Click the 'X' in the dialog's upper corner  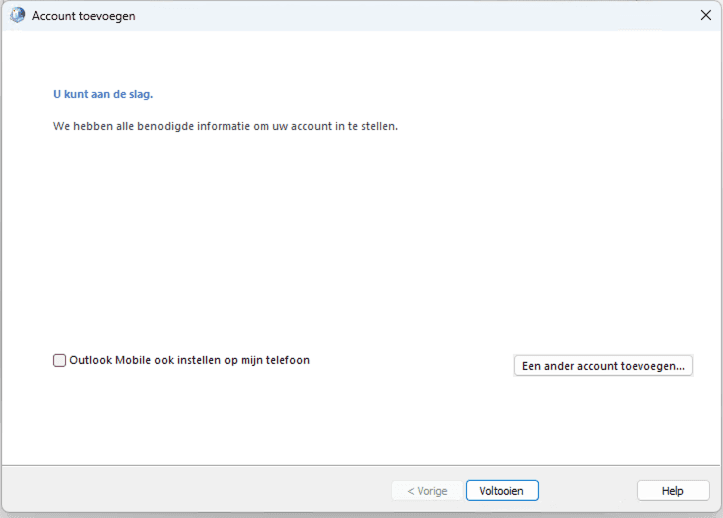(x=705, y=15)
